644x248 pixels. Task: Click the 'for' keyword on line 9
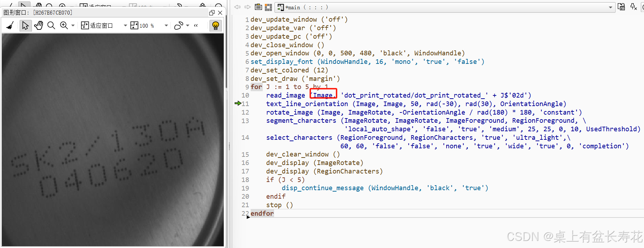click(x=256, y=87)
